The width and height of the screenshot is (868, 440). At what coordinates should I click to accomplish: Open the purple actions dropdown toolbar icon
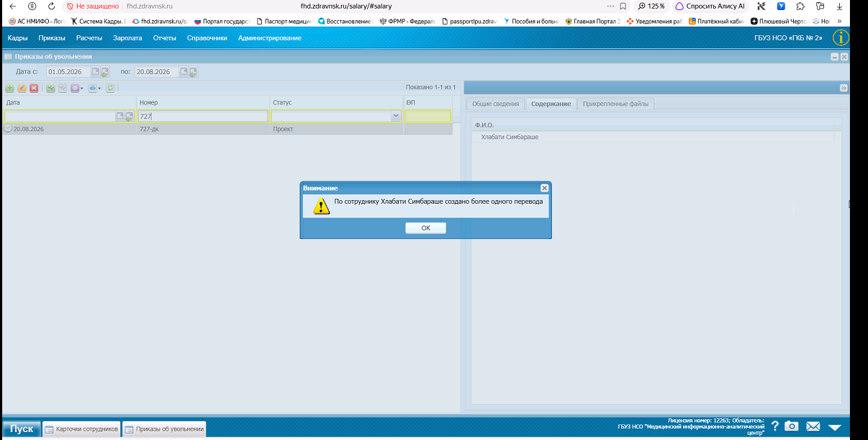click(77, 88)
